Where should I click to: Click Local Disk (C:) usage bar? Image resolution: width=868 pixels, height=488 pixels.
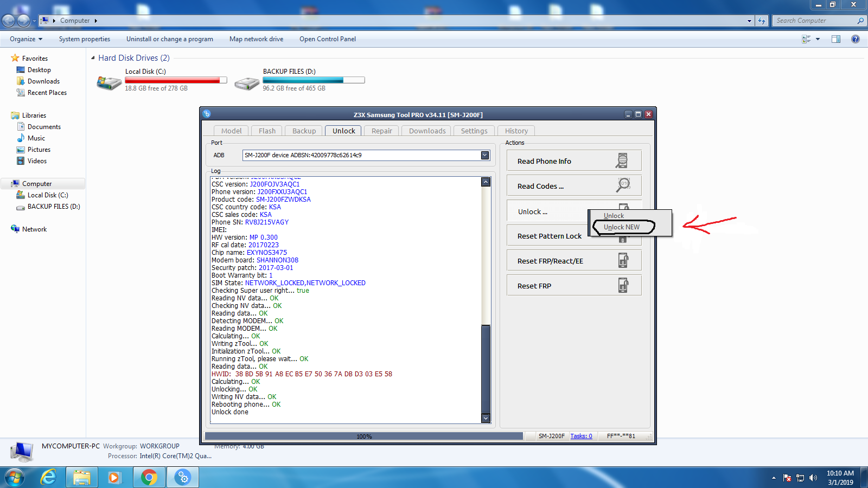(x=176, y=80)
